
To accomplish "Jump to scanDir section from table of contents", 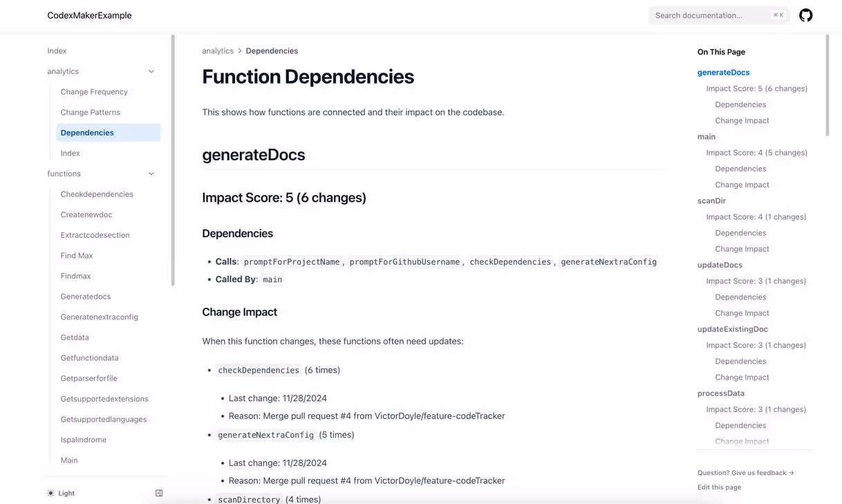I will coord(711,200).
